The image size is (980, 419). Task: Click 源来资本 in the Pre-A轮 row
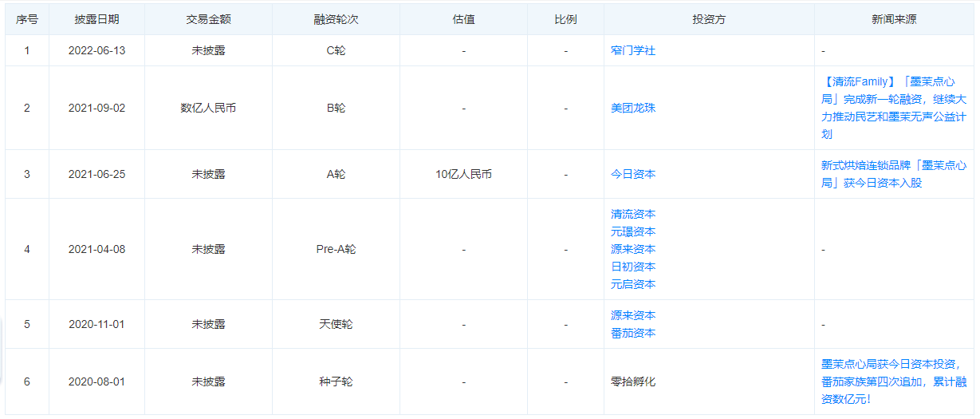click(633, 249)
